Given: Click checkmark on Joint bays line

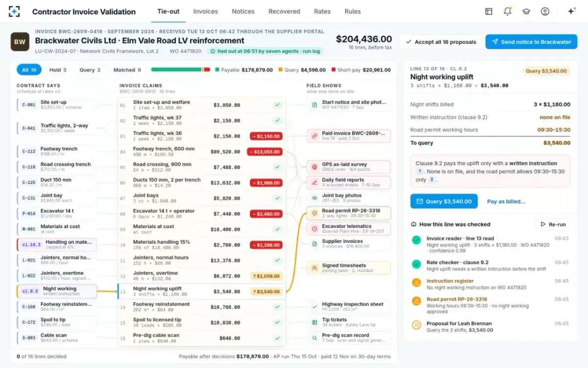Looking at the screenshot, I should pos(277,198).
